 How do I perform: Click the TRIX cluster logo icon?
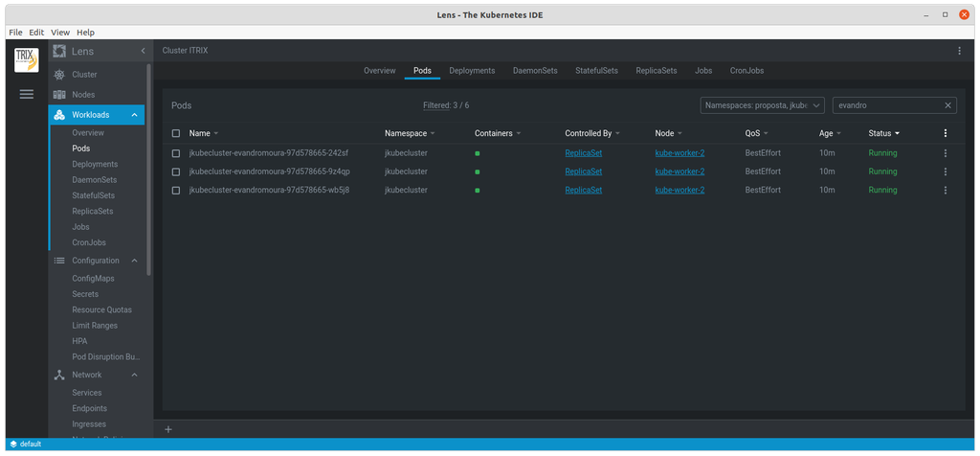point(26,60)
